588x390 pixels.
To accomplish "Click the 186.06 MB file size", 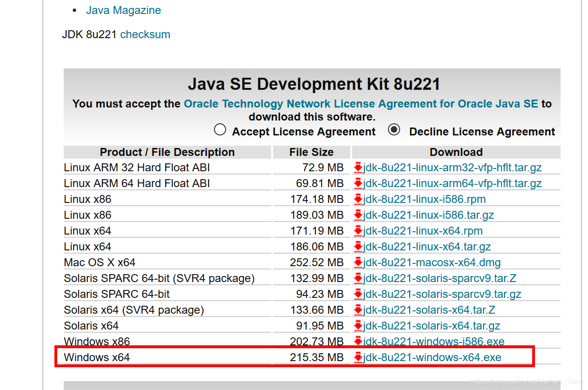I will 317,247.
